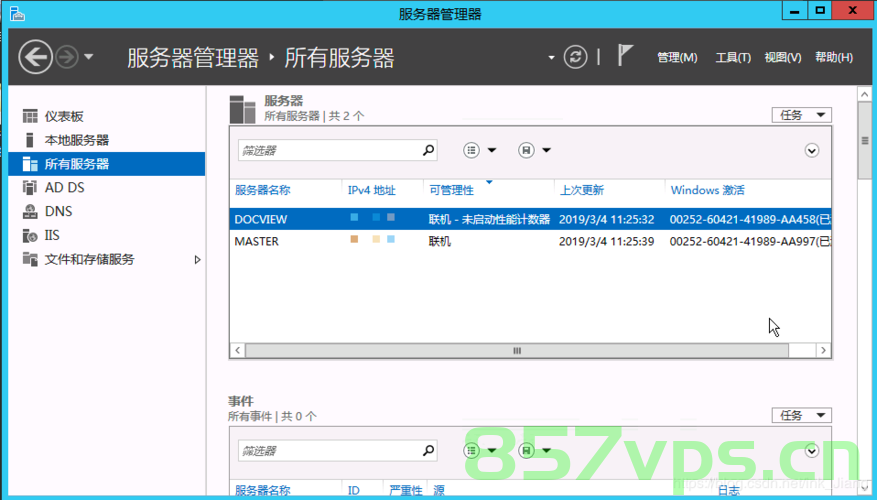This screenshot has height=500, width=877.
Task: Click the right arrow of servers horizontal scrollbar
Action: [823, 351]
